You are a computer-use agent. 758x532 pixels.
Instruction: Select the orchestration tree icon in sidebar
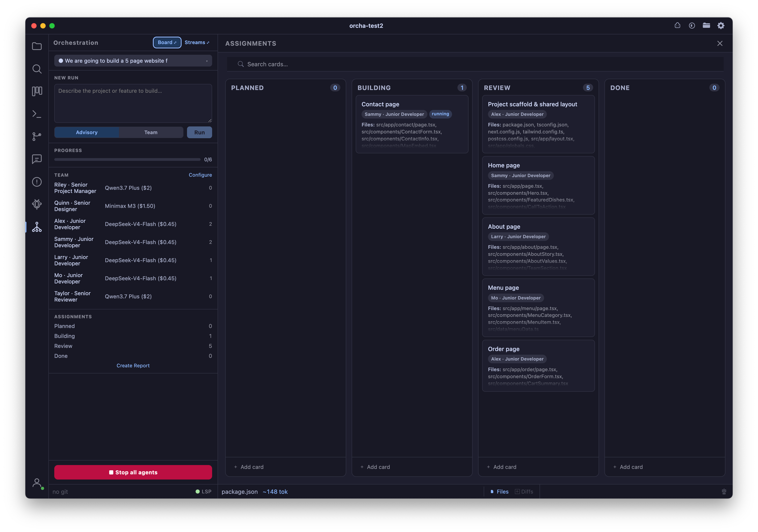tap(37, 227)
